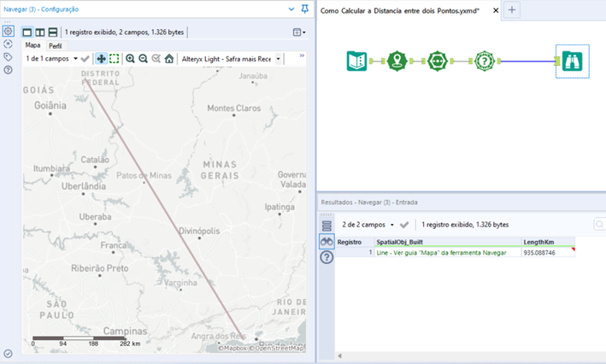Open the help icon in configuration sidebar
This screenshot has width=606, height=364.
click(x=8, y=70)
